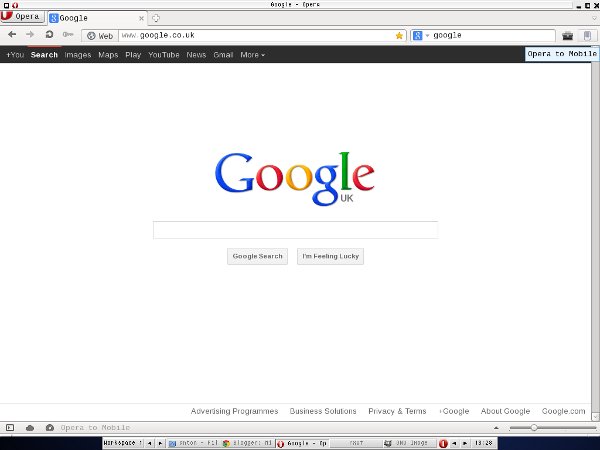Click the Opera Link cloud icon
The width and height of the screenshot is (600, 450).
pos(30,427)
